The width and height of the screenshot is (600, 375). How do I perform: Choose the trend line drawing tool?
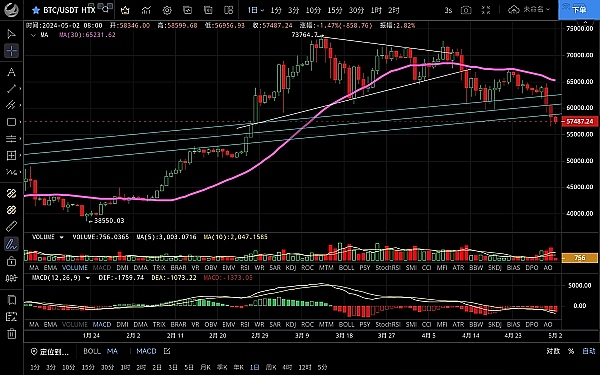pyautogui.click(x=11, y=88)
